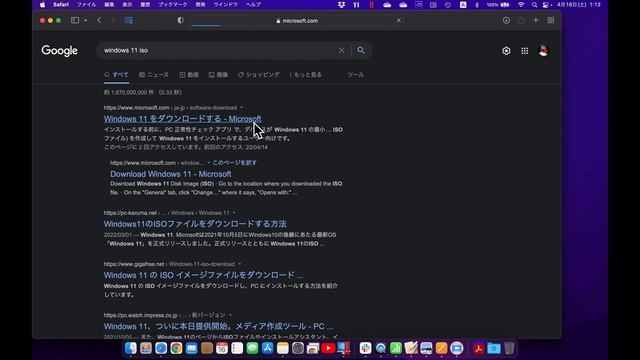Stop loading page with X in address bar
Image resolution: width=640 pixels, height=360 pixels.
399,20
